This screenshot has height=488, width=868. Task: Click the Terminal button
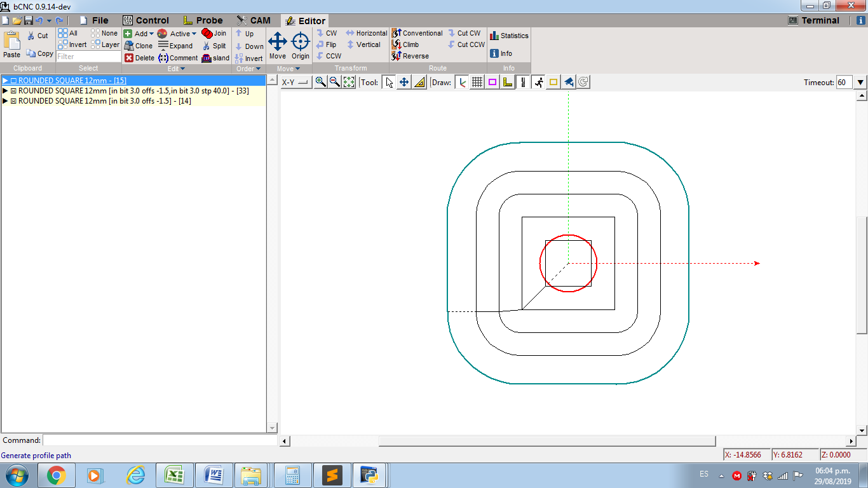[813, 20]
